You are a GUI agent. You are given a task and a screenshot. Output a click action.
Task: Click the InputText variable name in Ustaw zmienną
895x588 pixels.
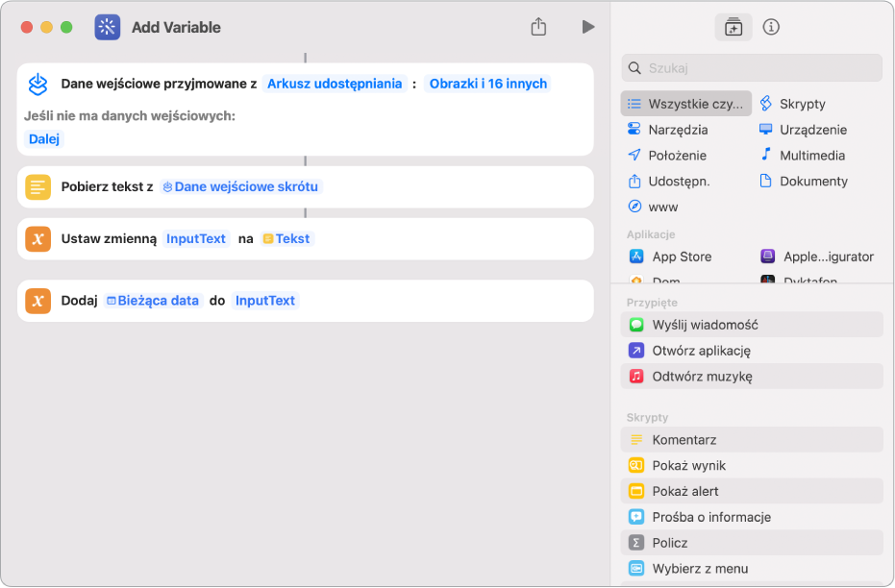click(x=196, y=238)
